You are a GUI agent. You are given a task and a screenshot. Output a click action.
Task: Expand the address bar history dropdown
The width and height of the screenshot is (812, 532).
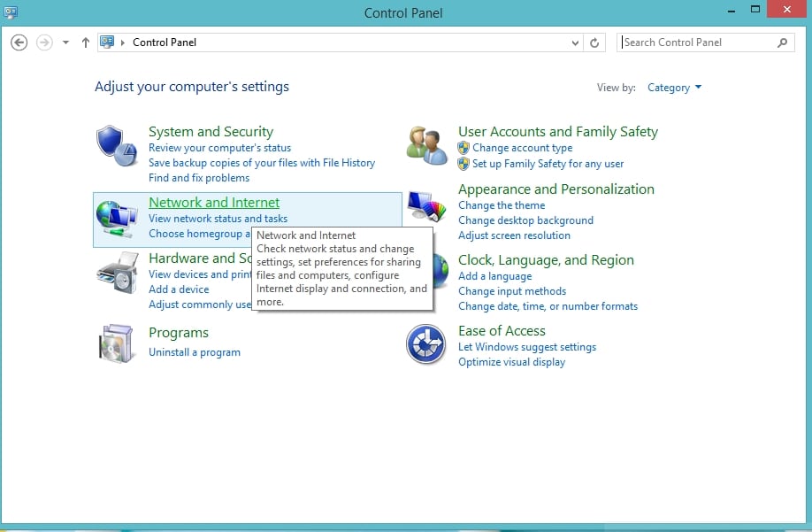pos(575,42)
